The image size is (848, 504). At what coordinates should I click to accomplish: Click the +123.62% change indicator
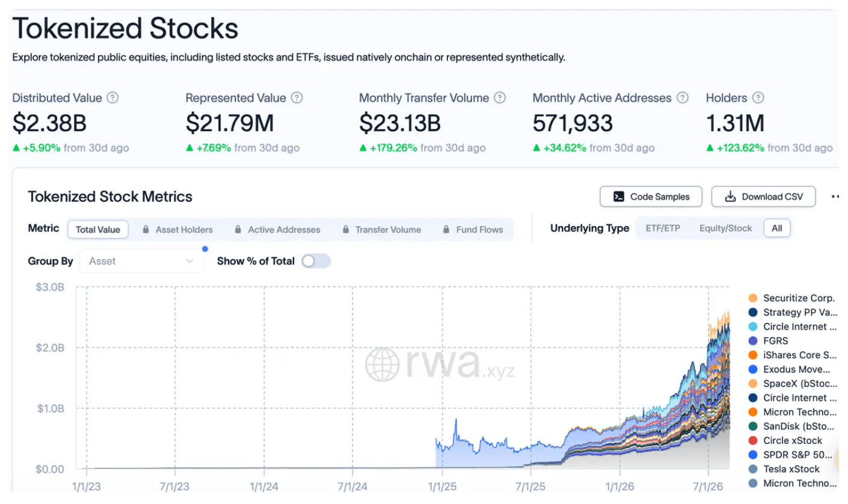[x=736, y=148]
